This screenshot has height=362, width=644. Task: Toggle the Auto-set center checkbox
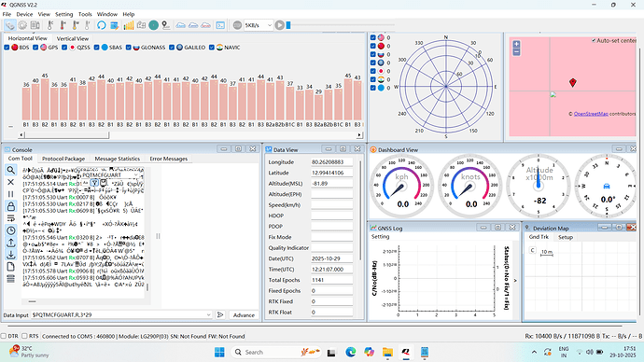594,41
